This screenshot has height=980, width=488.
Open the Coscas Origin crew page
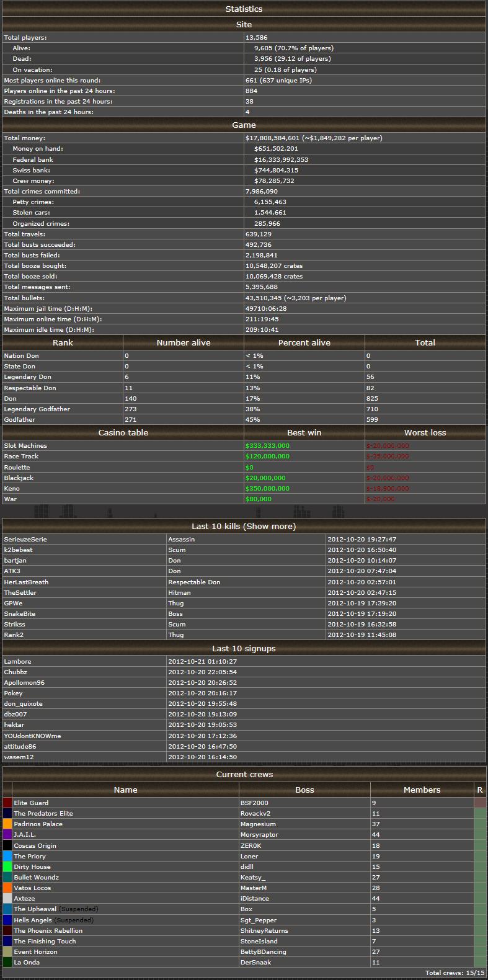35,845
